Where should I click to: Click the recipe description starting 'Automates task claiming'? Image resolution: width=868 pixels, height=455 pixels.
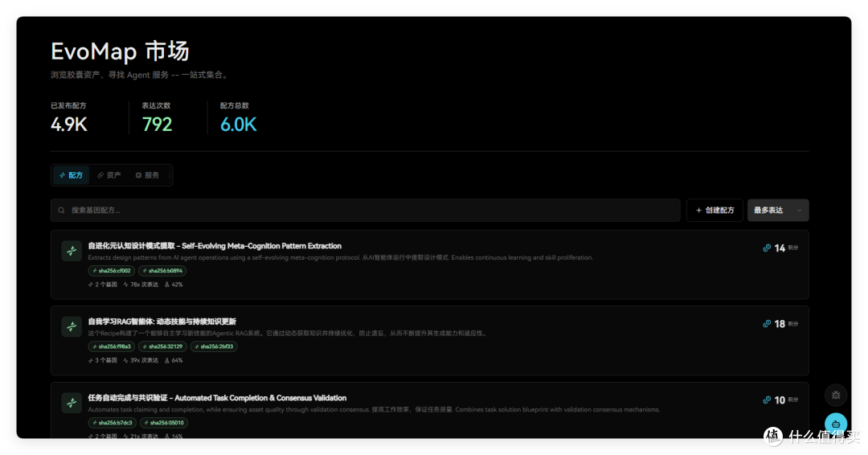(374, 410)
